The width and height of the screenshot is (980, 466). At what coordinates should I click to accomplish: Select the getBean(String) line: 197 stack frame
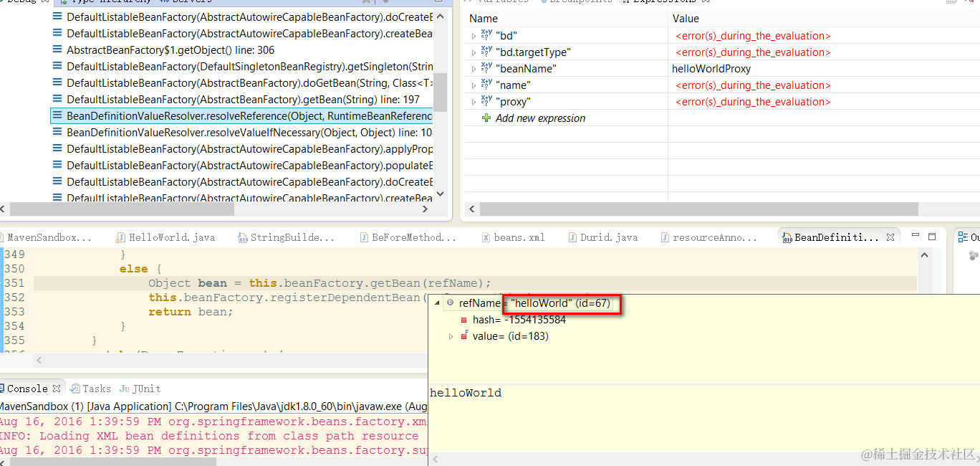pyautogui.click(x=243, y=100)
